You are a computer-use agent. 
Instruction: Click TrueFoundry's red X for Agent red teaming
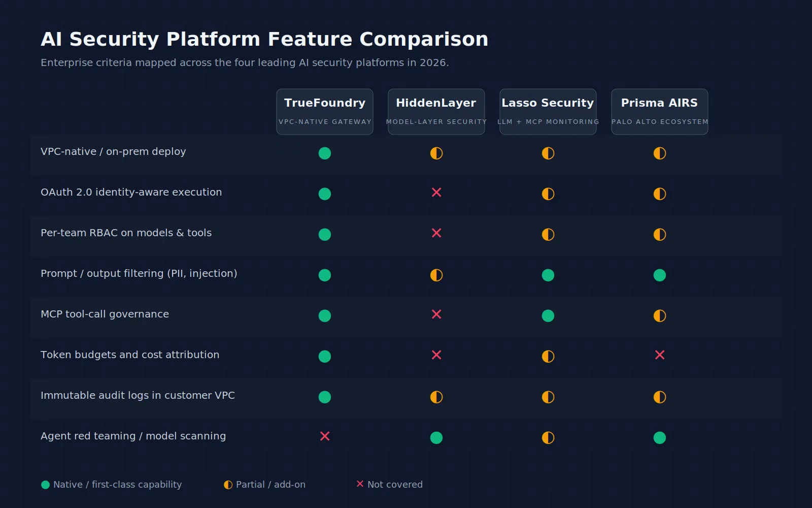click(x=325, y=436)
